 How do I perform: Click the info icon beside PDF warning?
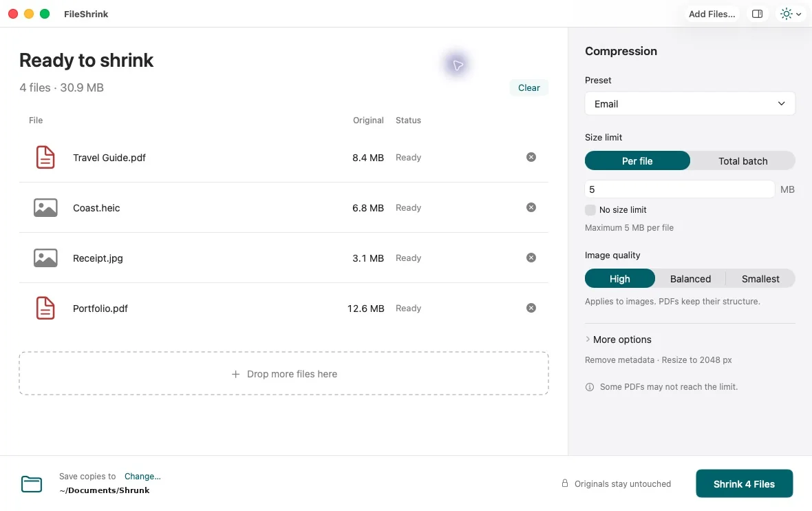pyautogui.click(x=589, y=387)
